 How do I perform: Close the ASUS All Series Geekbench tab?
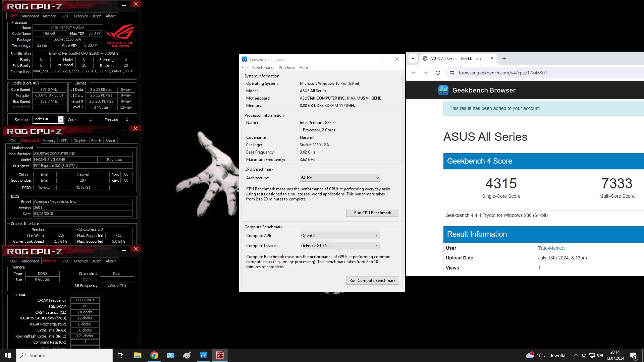point(492,58)
